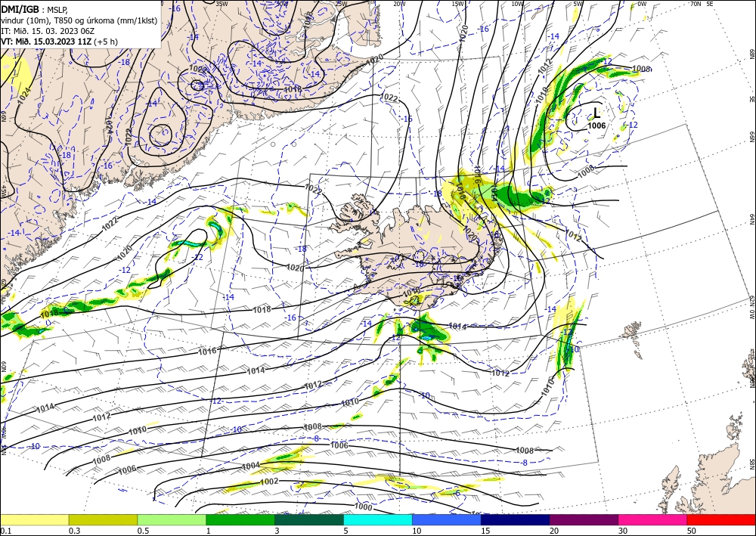Select the red 50+ mm legend swatch
The height and width of the screenshot is (536, 756).
coord(721,519)
